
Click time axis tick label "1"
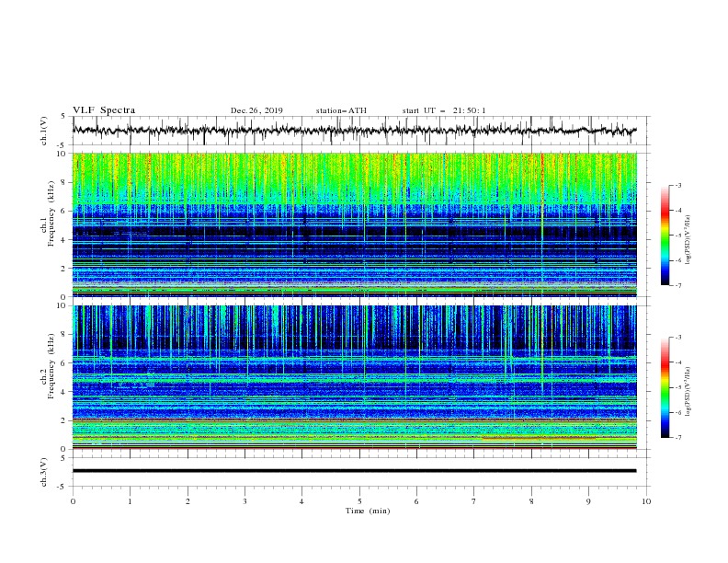click(x=130, y=501)
